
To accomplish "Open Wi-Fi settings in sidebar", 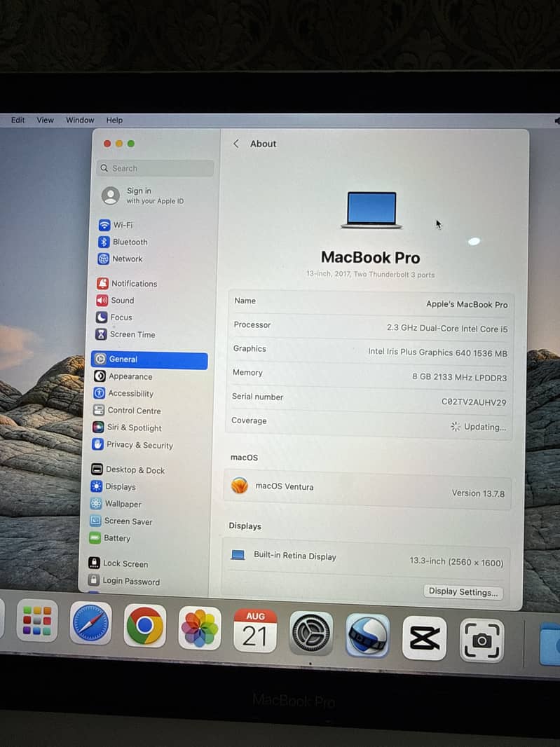I will pyautogui.click(x=116, y=225).
